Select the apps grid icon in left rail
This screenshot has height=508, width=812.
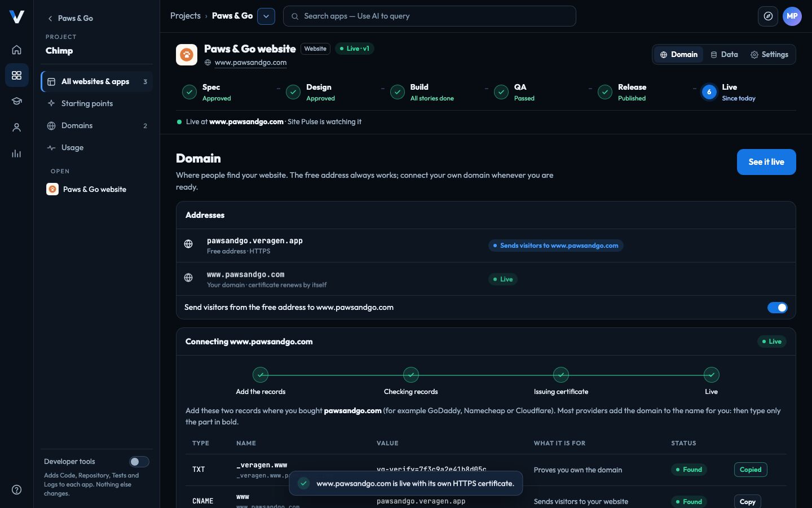(x=16, y=76)
